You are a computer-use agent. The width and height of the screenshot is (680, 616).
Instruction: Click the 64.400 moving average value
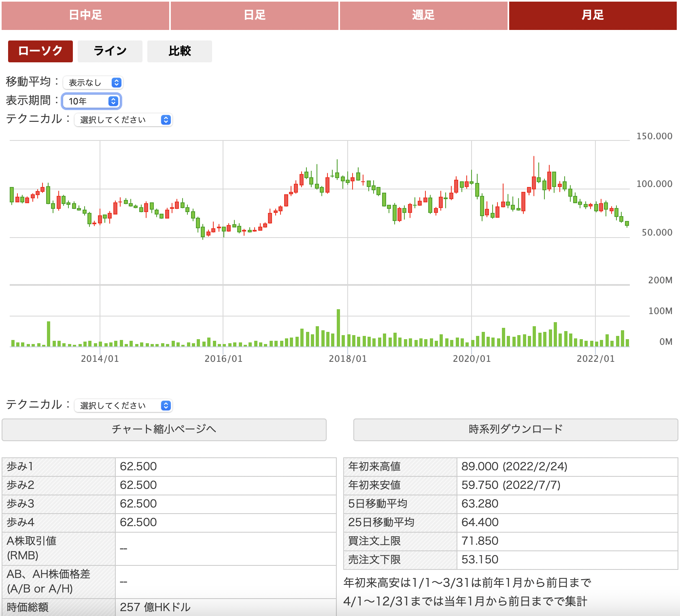(x=480, y=523)
